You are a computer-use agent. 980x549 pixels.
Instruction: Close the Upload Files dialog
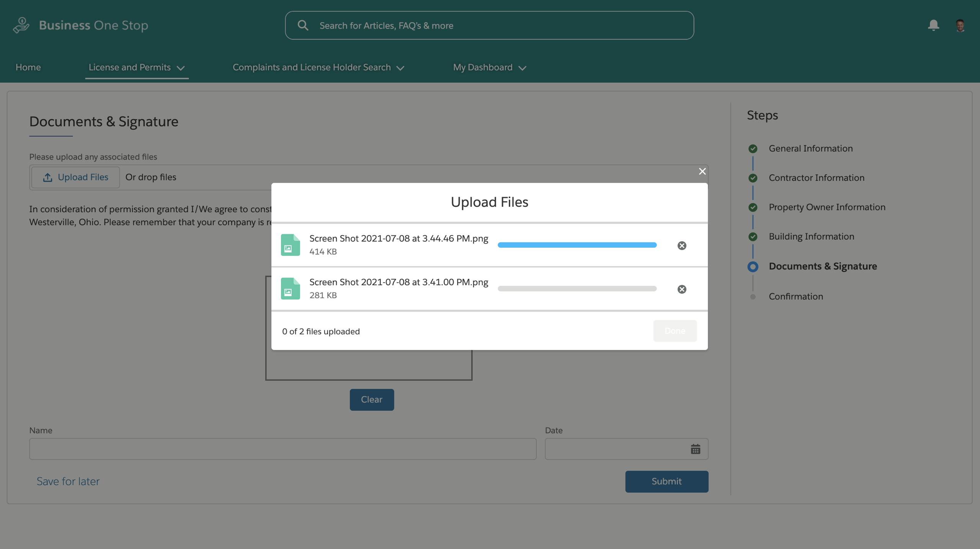tap(702, 172)
